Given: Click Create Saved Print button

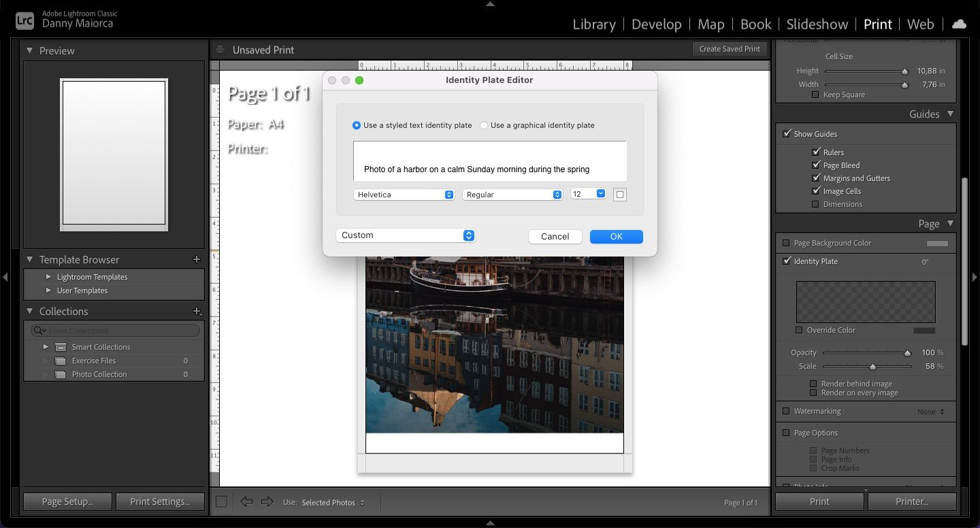Looking at the screenshot, I should (730, 49).
